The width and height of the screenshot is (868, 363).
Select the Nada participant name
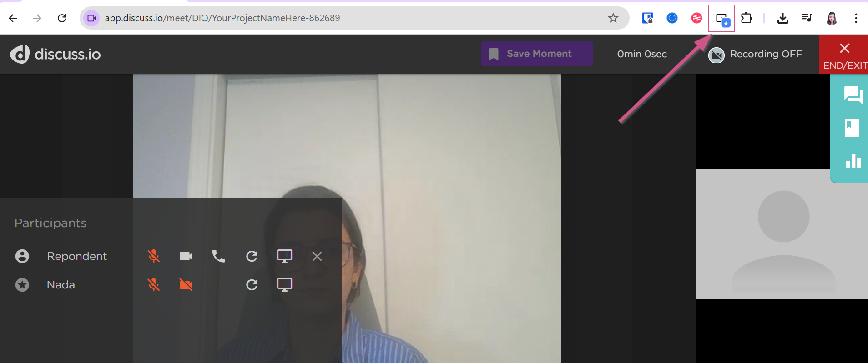pyautogui.click(x=61, y=285)
